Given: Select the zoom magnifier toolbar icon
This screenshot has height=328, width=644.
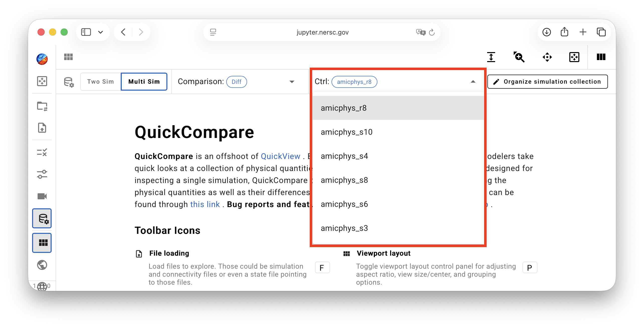Looking at the screenshot, I should (x=519, y=57).
